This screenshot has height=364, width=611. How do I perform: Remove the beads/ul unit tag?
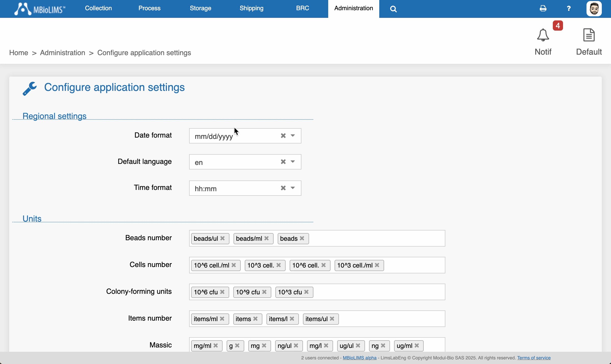[x=223, y=238]
